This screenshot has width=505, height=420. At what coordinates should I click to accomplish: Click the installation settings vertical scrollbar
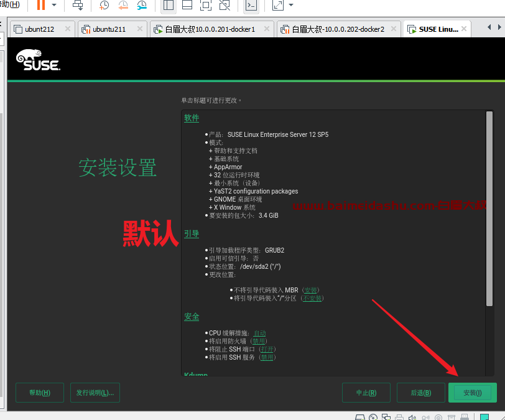coord(489,209)
